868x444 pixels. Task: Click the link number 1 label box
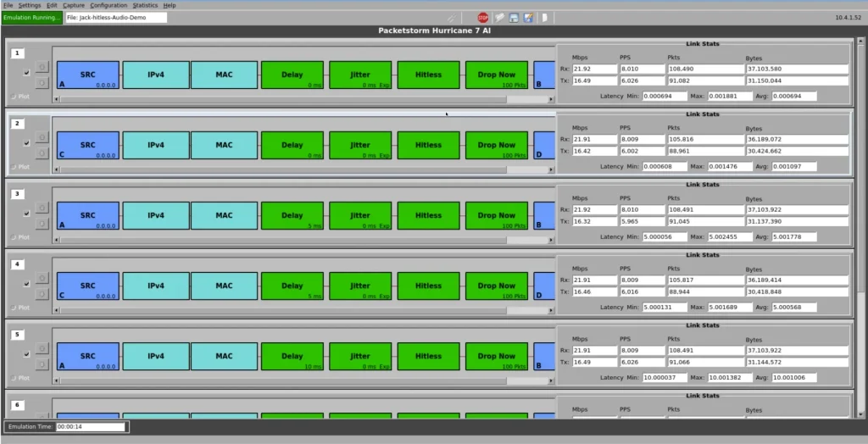17,53
